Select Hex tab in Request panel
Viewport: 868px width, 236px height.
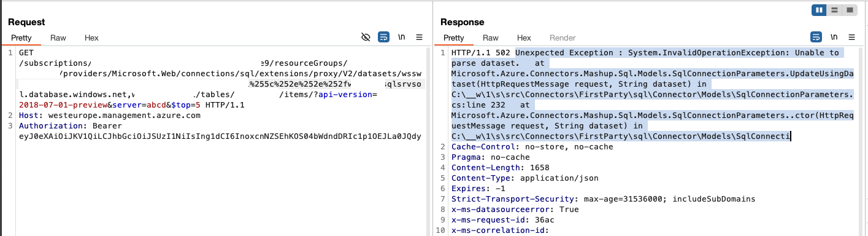click(91, 37)
